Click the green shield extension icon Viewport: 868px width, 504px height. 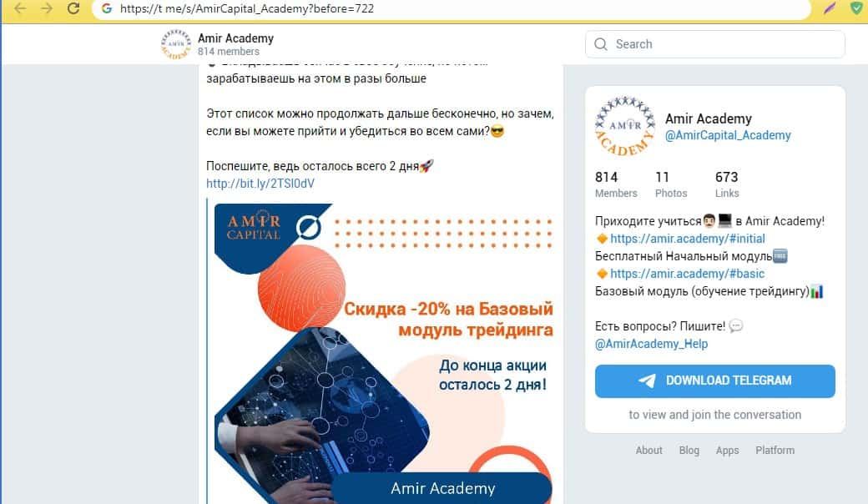(855, 8)
